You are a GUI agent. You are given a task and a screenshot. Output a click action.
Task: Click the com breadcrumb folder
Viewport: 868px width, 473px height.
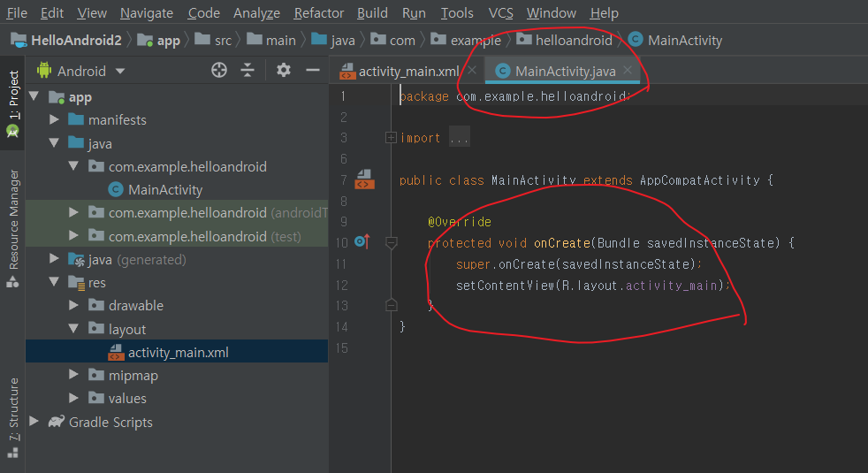click(x=393, y=41)
